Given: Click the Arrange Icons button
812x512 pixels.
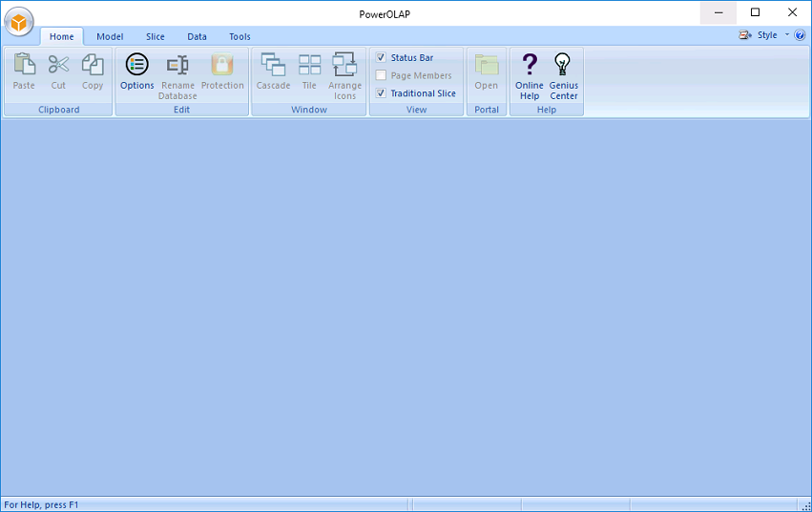Looking at the screenshot, I should [x=344, y=66].
